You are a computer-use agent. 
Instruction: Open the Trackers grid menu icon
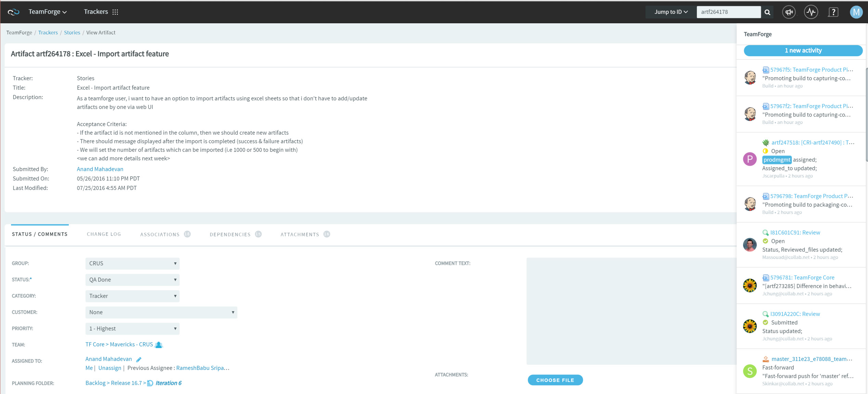115,12
